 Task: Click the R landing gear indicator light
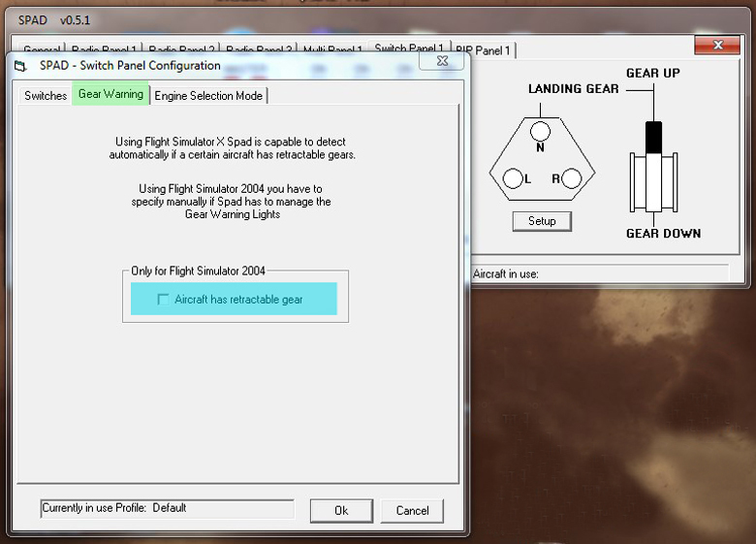(x=571, y=178)
